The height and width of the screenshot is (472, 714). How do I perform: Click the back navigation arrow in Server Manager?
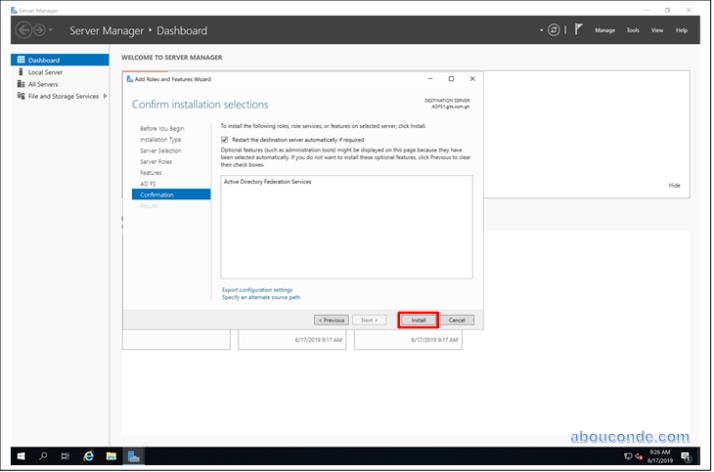point(24,30)
